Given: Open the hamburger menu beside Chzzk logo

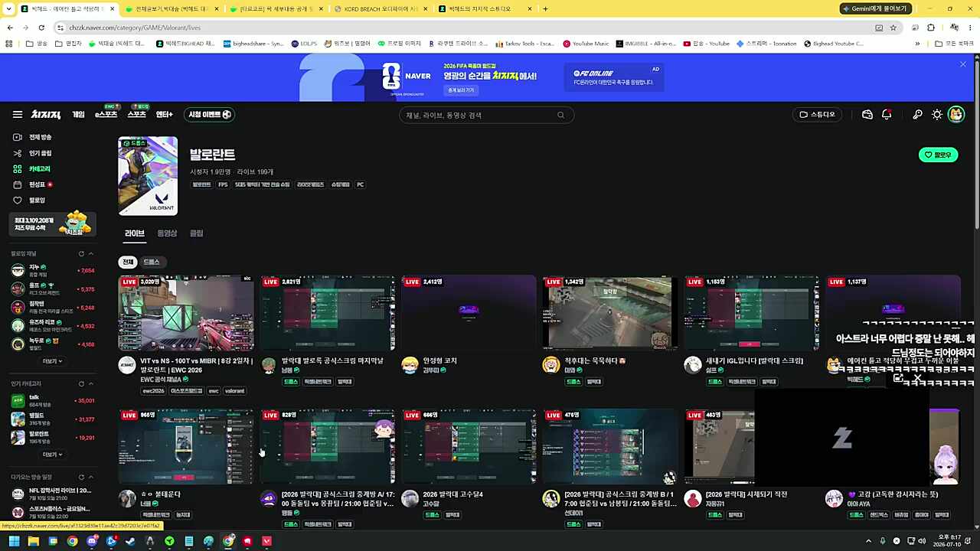Looking at the screenshot, I should (17, 115).
